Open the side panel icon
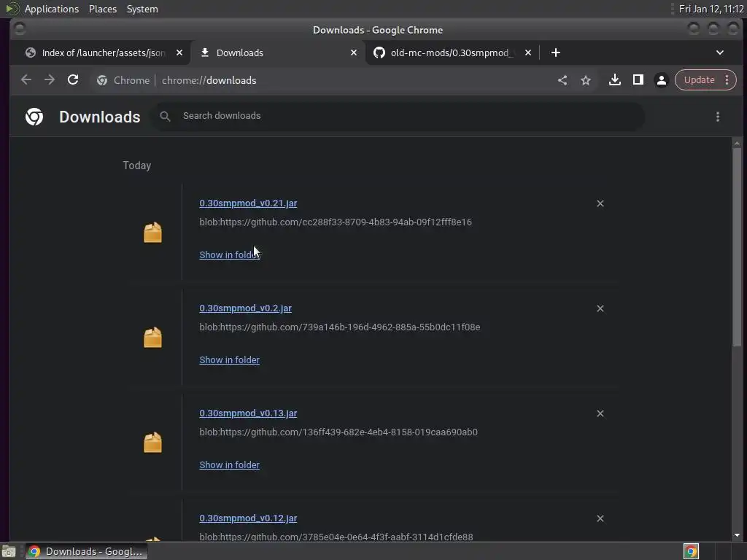The height and width of the screenshot is (560, 747). click(638, 80)
